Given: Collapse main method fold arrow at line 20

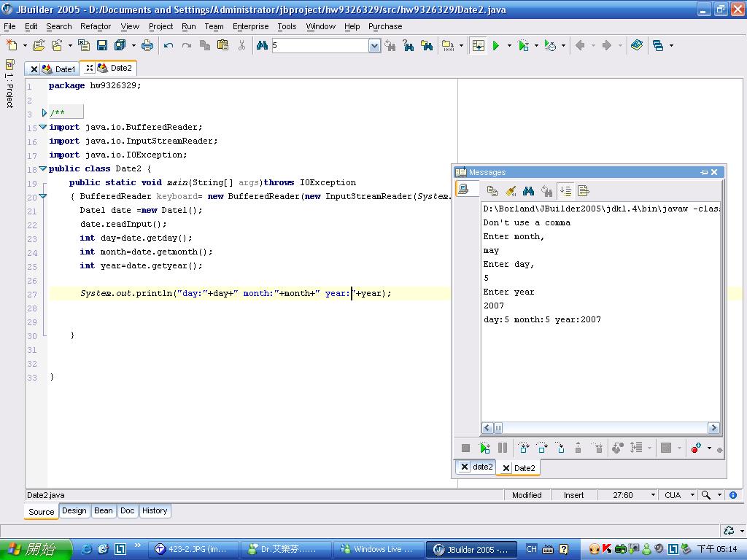Looking at the screenshot, I should tap(43, 195).
